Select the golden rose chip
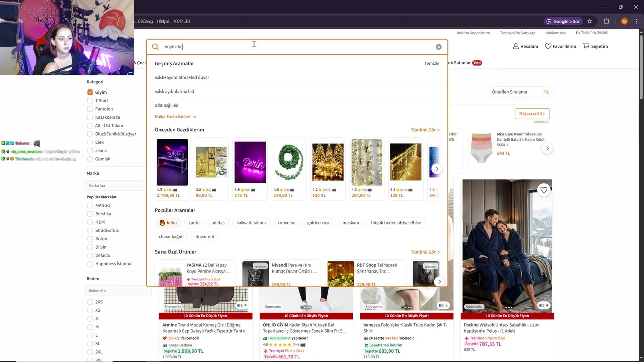 click(x=318, y=223)
